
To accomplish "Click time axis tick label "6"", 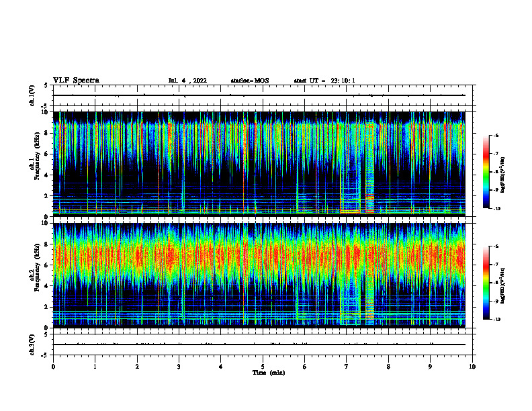I will (x=305, y=367).
